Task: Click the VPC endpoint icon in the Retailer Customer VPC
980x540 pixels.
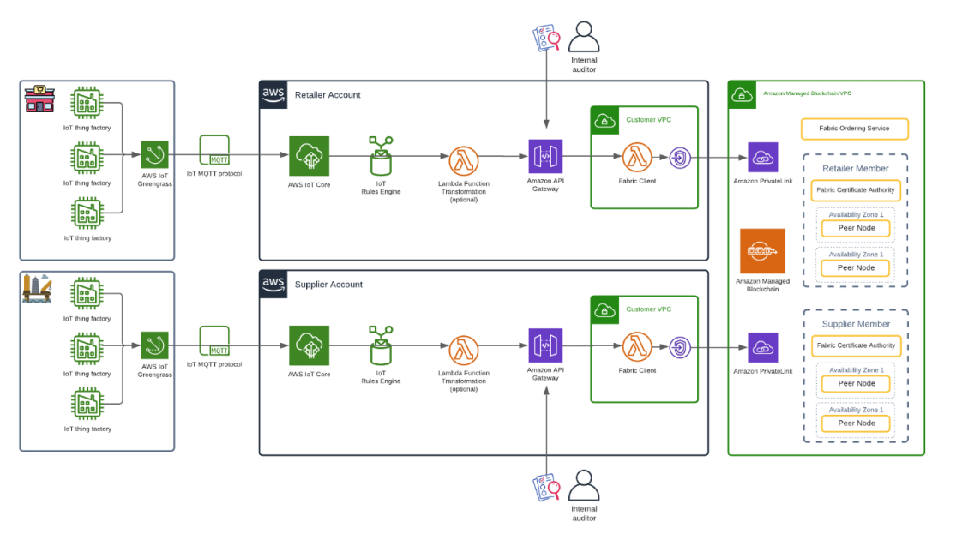Action: pyautogui.click(x=680, y=158)
